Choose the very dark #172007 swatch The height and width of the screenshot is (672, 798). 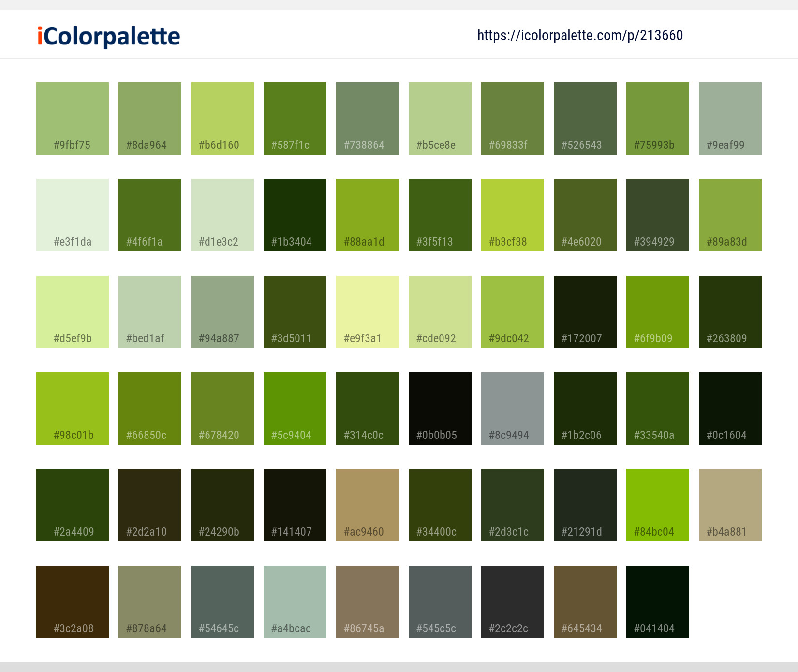coord(585,312)
